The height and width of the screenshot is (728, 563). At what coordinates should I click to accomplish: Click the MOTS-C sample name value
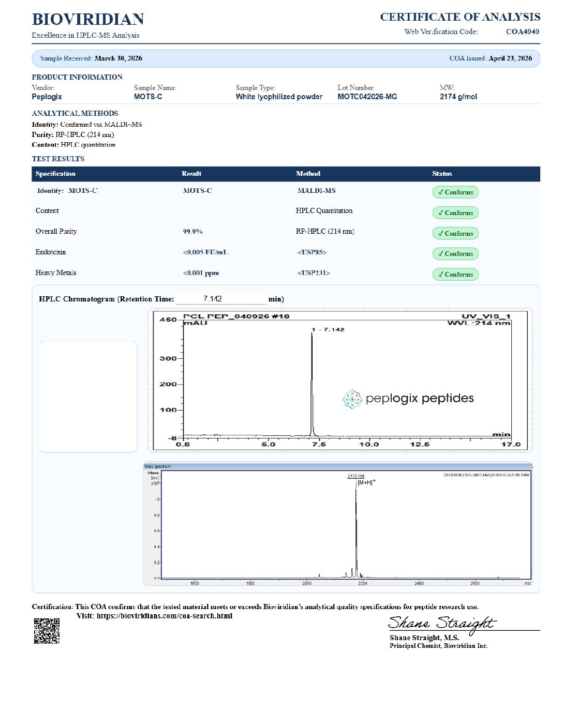[x=148, y=97]
